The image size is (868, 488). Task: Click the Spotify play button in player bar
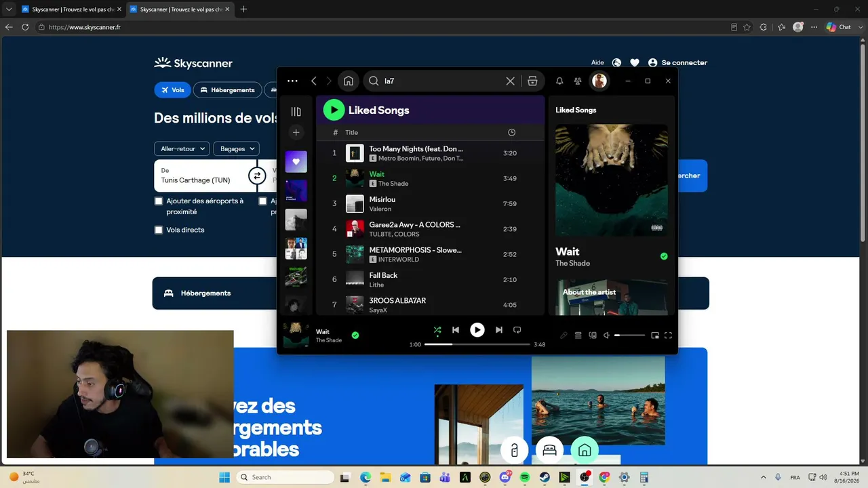477,330
